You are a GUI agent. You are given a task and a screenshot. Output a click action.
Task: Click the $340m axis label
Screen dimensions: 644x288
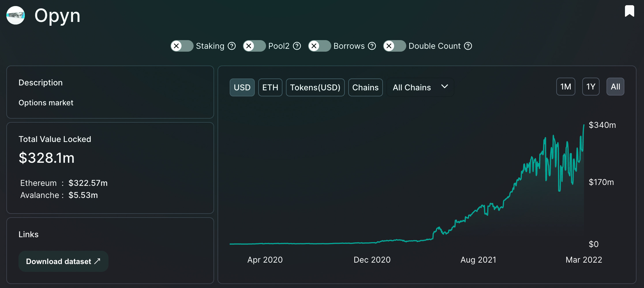(602, 125)
